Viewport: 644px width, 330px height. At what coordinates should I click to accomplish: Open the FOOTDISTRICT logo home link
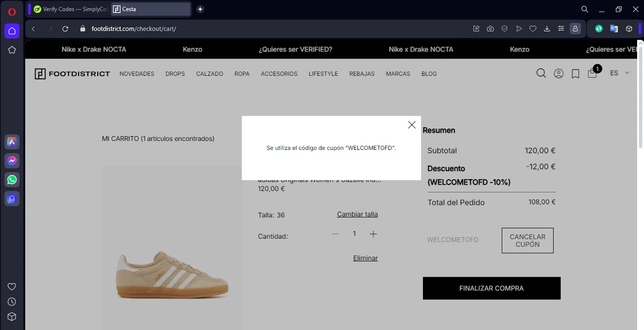72,74
